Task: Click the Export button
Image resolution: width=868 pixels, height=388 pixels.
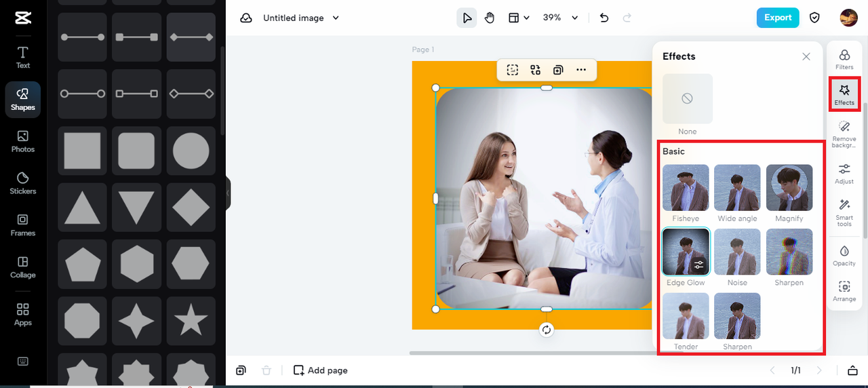Action: pos(778,18)
